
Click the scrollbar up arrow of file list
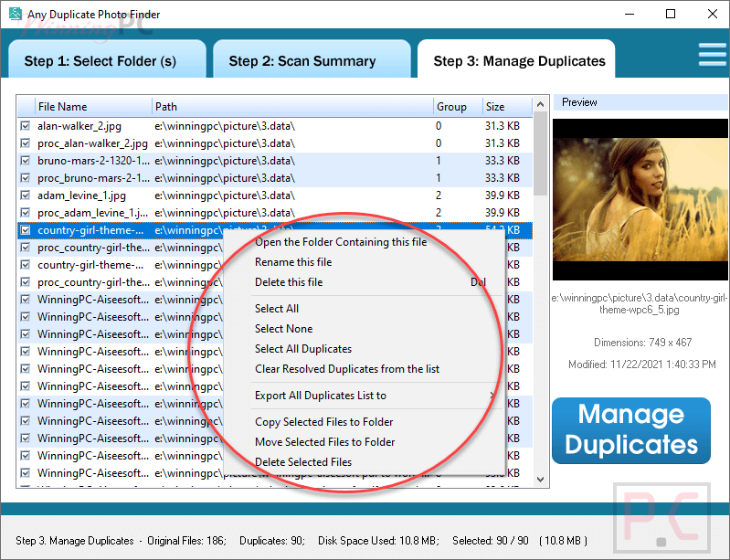tap(541, 104)
